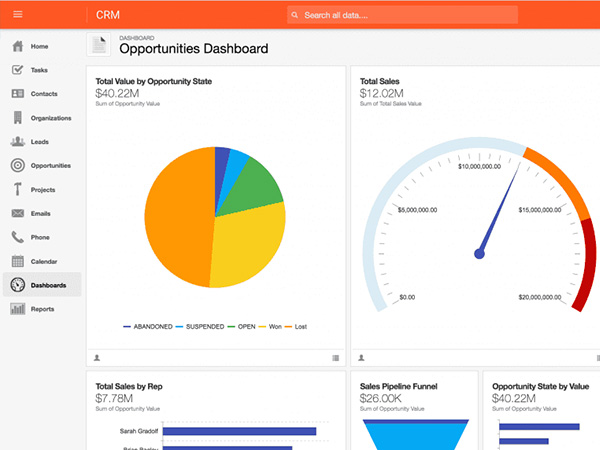Click the CRM title in header
The width and height of the screenshot is (600, 450).
point(108,15)
